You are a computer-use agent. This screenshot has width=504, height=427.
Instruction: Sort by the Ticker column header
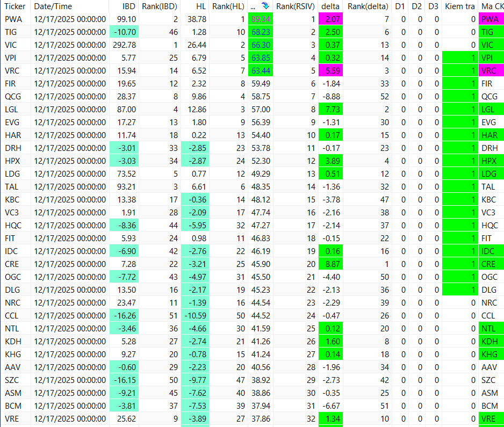pos(15,6)
